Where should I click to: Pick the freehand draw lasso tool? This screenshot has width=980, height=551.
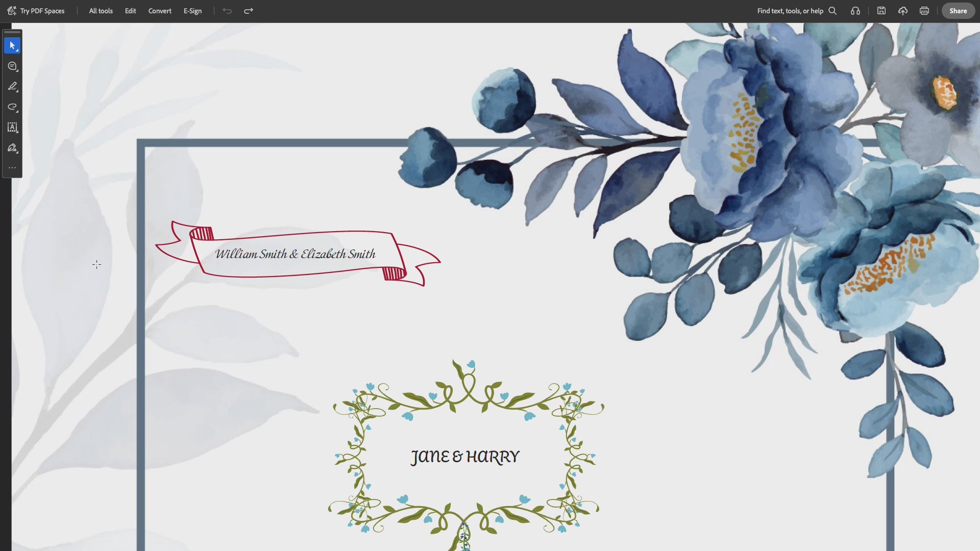point(12,107)
